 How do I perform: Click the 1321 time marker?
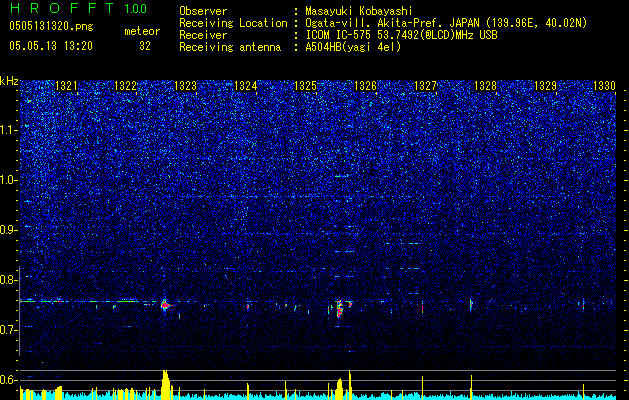pyautogui.click(x=66, y=86)
